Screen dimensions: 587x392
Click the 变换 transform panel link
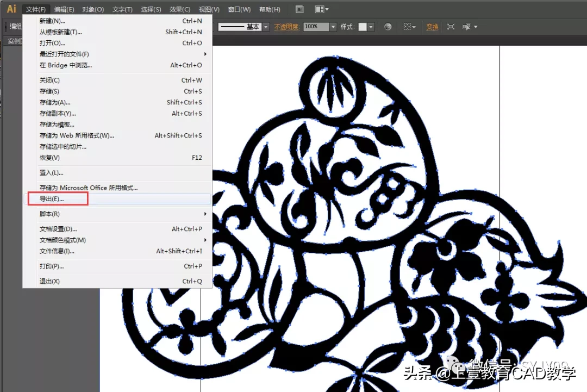click(x=432, y=27)
